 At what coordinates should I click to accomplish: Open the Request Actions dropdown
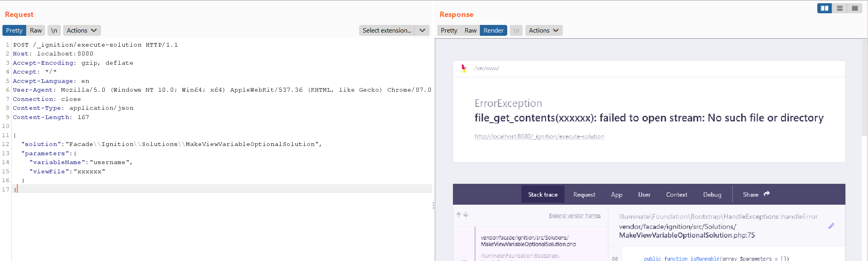(x=82, y=31)
